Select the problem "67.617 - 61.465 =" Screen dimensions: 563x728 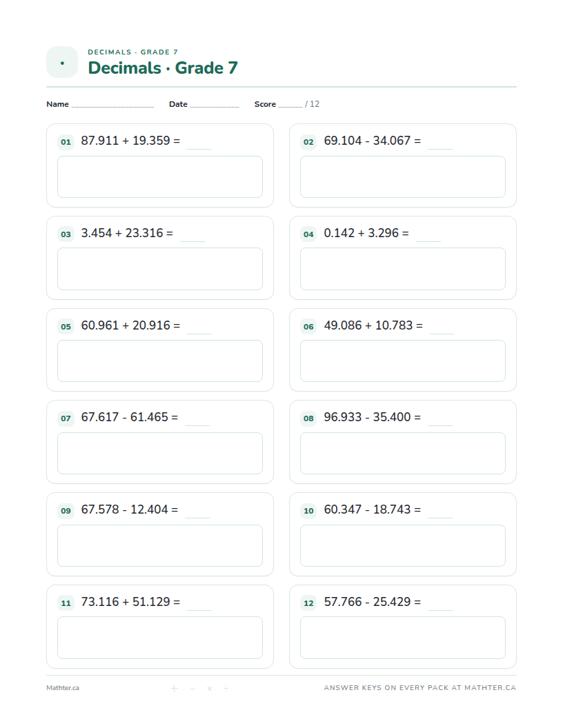pos(130,417)
